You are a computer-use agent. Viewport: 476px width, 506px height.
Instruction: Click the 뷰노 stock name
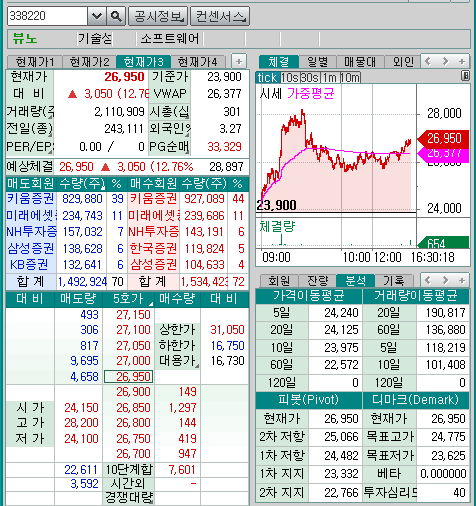[x=25, y=39]
